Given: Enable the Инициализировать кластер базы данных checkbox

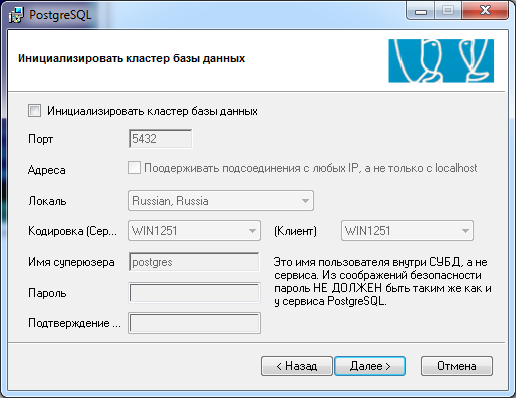Looking at the screenshot, I should [35, 111].
